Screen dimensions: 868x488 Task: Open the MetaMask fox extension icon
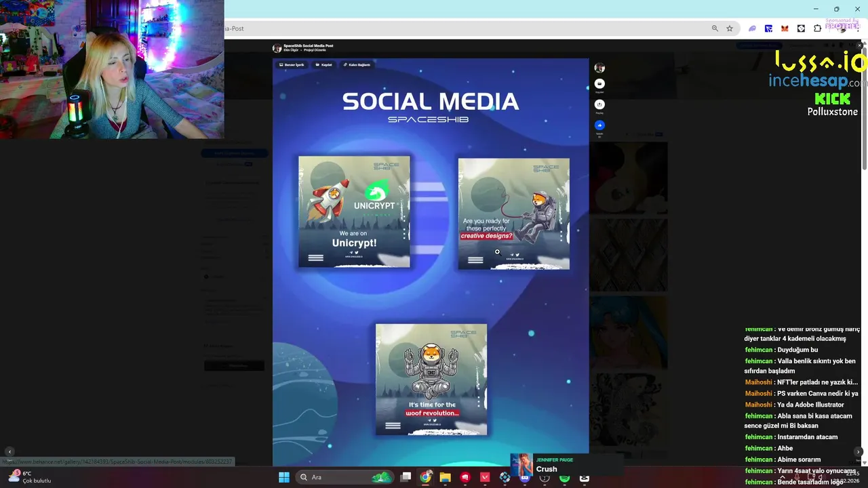[x=785, y=28]
